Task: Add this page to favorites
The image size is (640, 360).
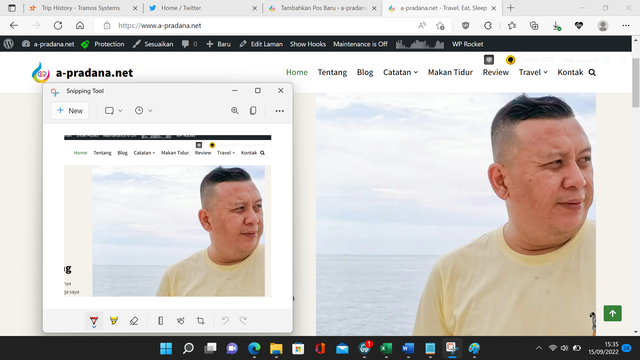Action: pyautogui.click(x=440, y=25)
